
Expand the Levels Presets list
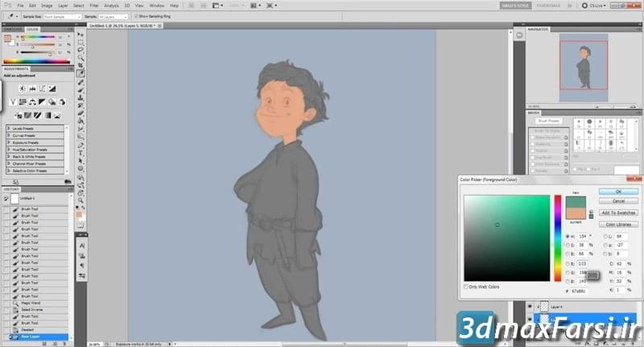coord(8,128)
